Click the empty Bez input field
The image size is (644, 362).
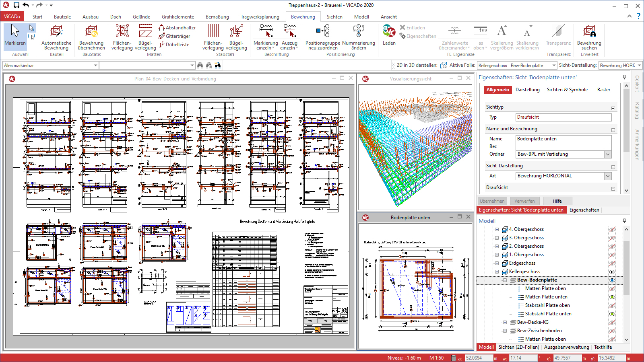pos(563,146)
